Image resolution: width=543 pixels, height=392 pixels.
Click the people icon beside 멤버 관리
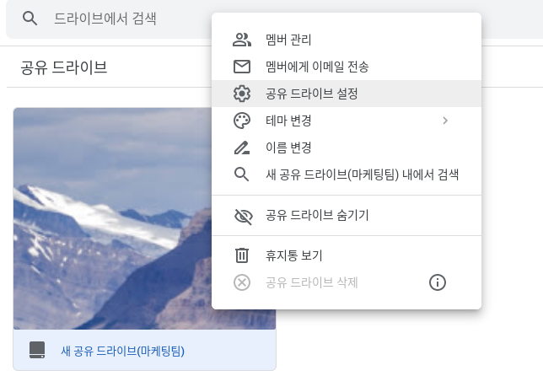[242, 40]
